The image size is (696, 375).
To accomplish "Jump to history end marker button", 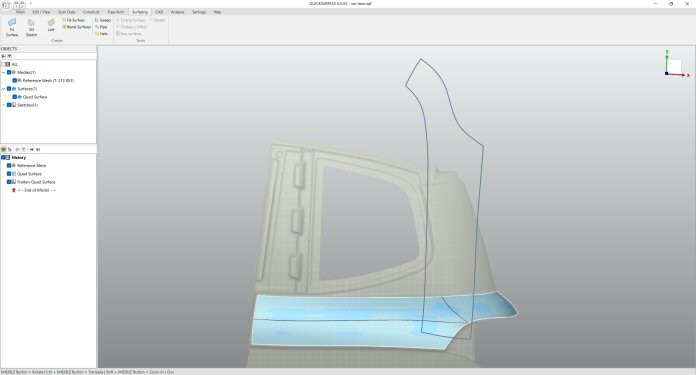I will pyautogui.click(x=38, y=150).
